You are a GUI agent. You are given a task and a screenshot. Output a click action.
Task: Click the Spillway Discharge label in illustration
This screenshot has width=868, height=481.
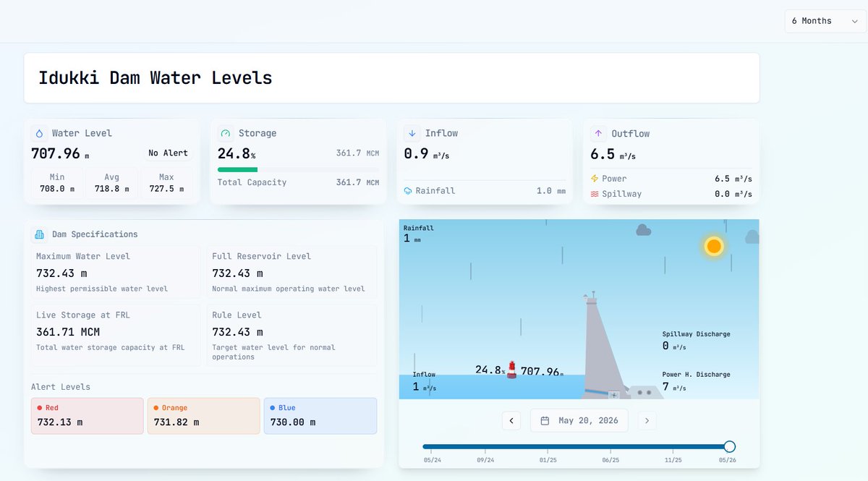pyautogui.click(x=696, y=334)
